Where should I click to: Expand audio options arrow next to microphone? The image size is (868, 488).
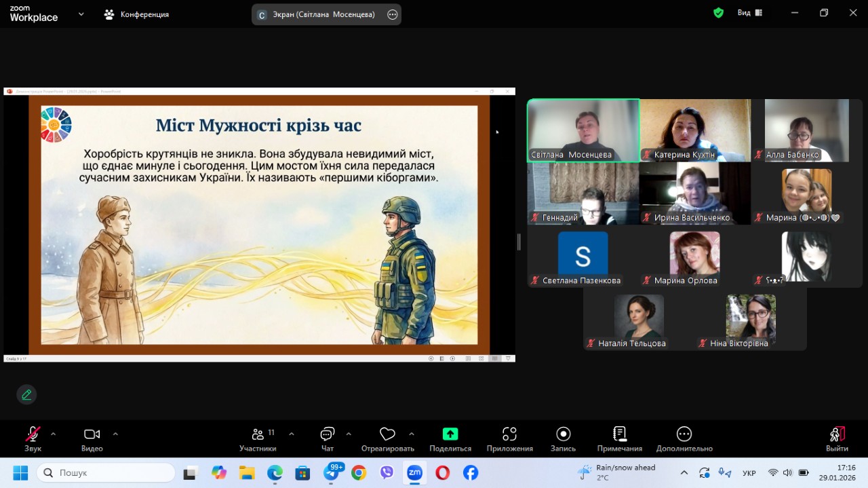(x=53, y=434)
